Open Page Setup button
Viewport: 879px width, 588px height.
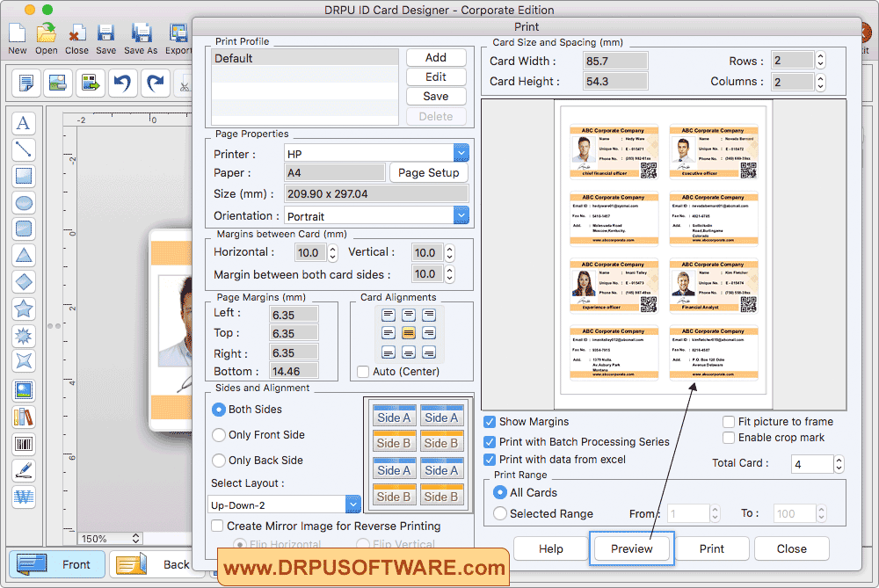click(428, 172)
